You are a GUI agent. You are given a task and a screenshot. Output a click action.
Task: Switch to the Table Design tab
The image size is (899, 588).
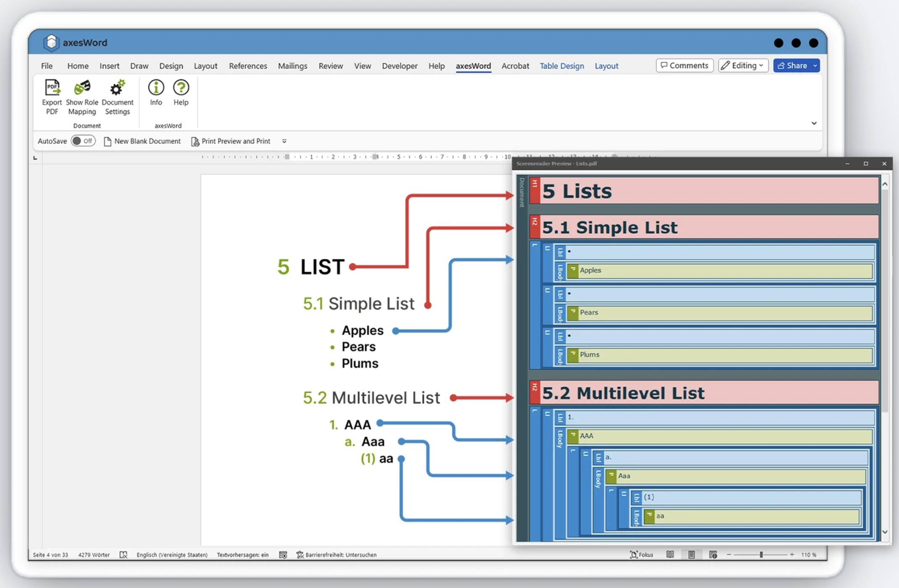point(562,66)
